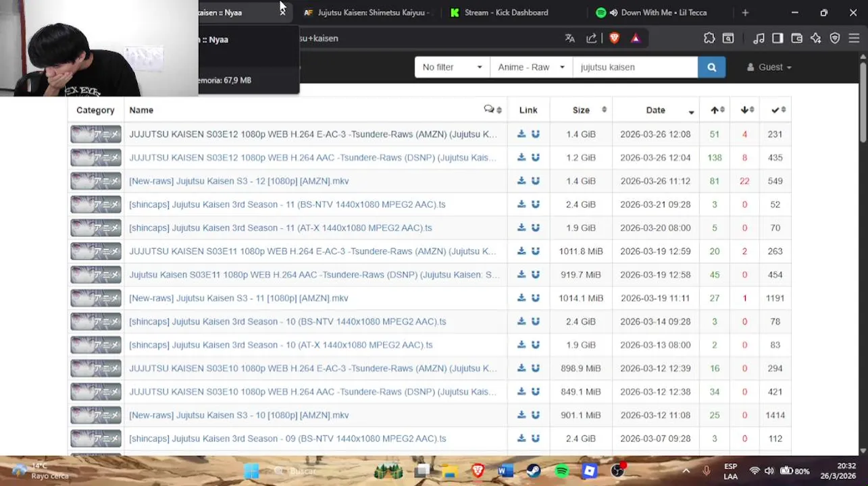Open the 'No filter' dropdown
The width and height of the screenshot is (868, 486).
click(x=452, y=67)
